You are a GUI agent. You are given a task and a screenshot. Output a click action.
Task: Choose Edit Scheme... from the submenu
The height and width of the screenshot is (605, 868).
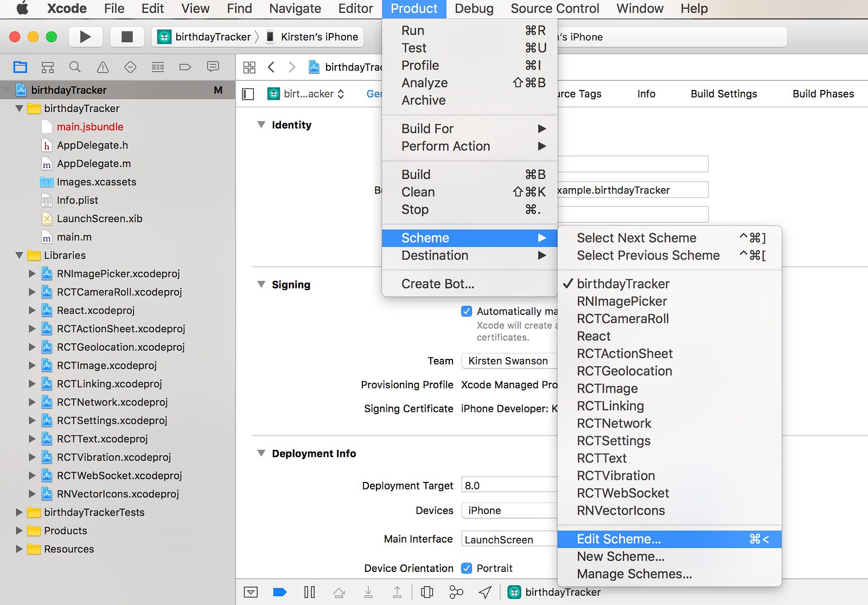[x=669, y=539]
